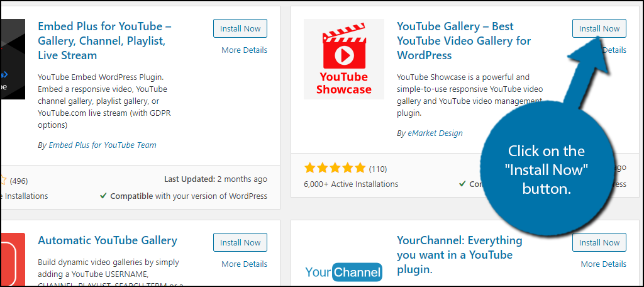644x287 pixels.
Task: Click the YouTube Showcase description paragraph
Action: point(470,96)
